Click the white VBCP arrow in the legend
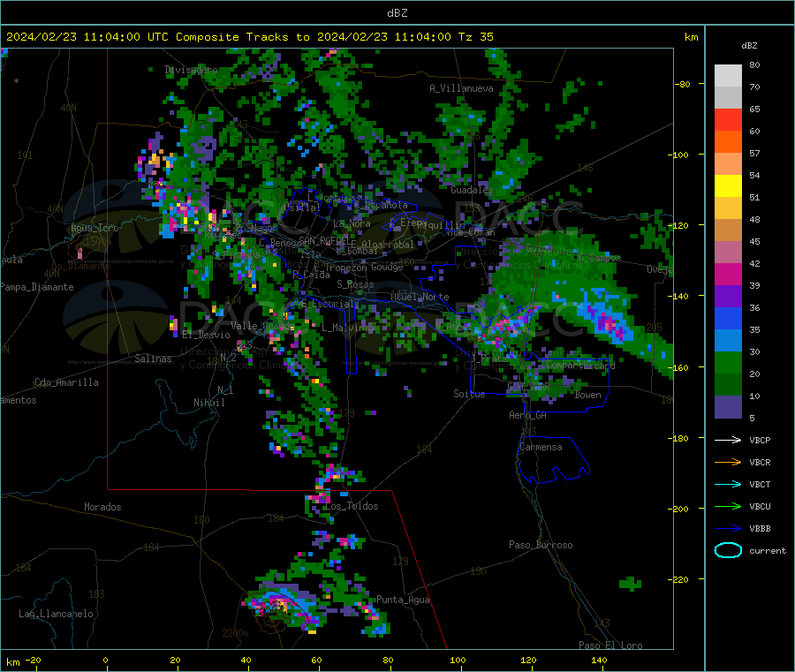The height and width of the screenshot is (672, 795). point(728,440)
